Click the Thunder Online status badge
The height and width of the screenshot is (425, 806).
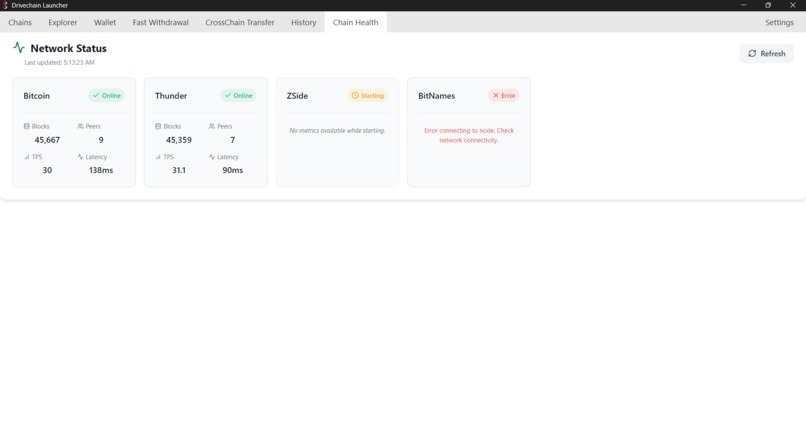click(238, 96)
